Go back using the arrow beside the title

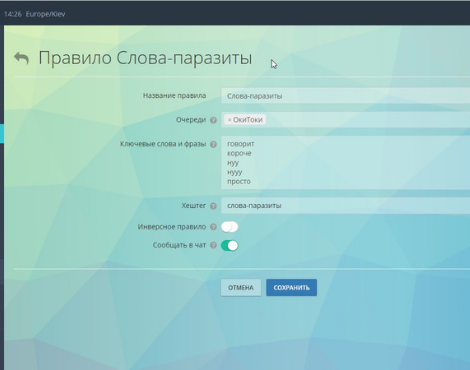click(x=21, y=58)
